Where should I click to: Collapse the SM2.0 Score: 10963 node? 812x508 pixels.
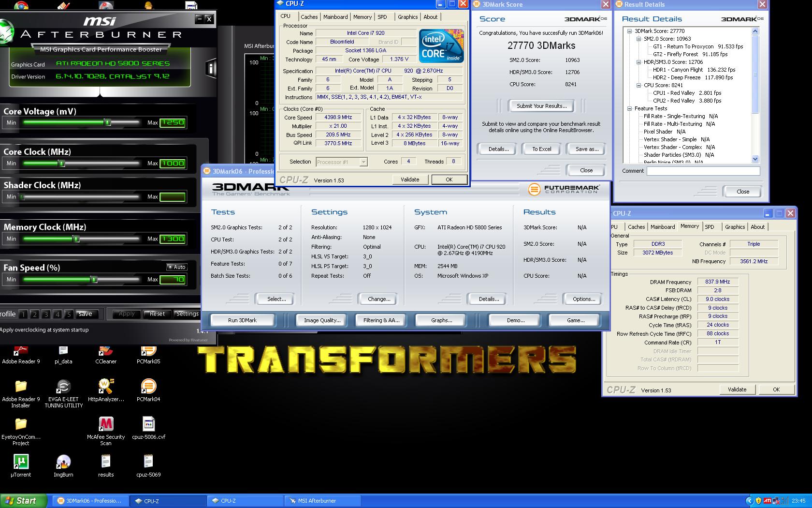click(638, 39)
